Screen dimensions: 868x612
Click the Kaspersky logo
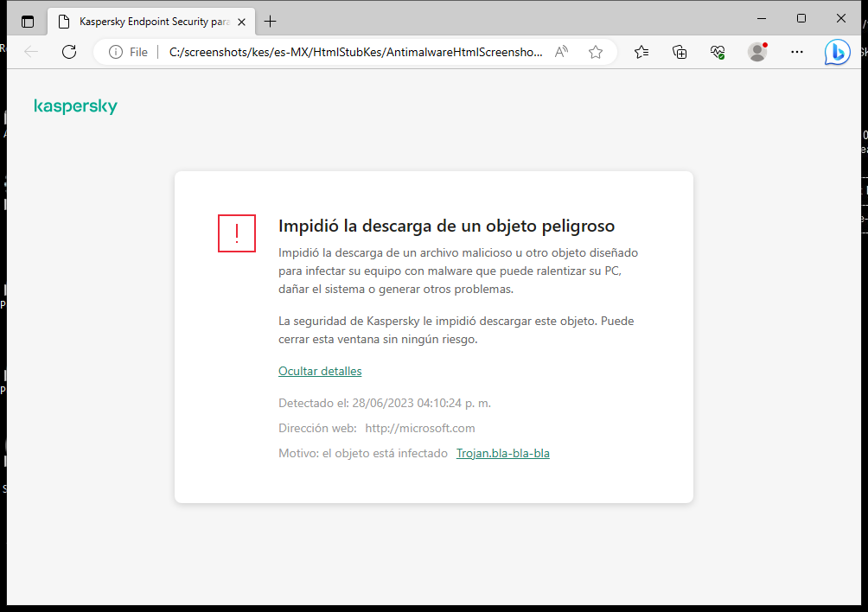pyautogui.click(x=75, y=105)
